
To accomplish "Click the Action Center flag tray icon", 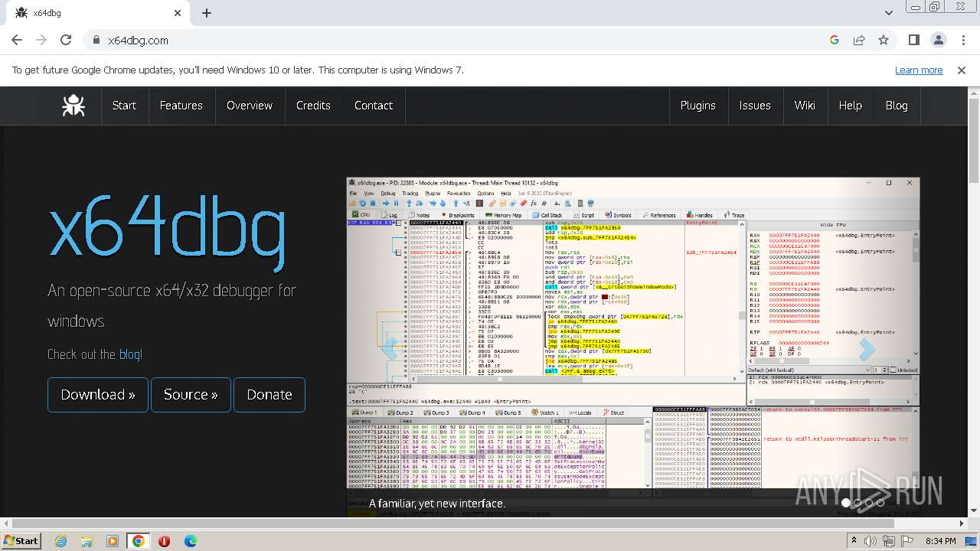I will pos(909,541).
